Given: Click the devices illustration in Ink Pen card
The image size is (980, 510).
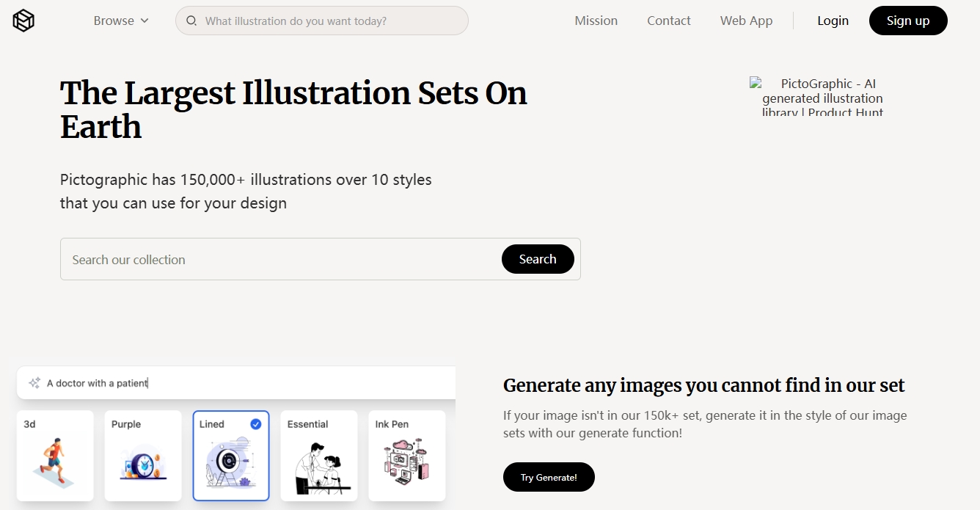Looking at the screenshot, I should click(407, 462).
